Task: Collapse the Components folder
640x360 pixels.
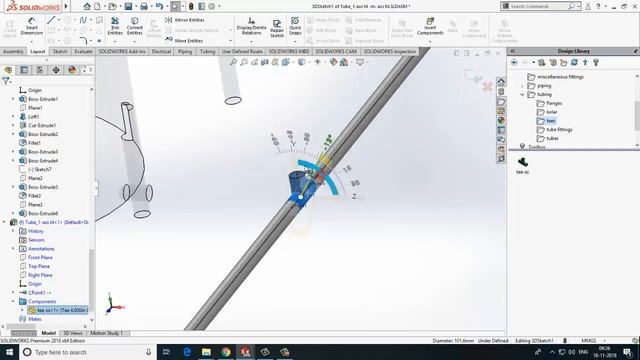Action: pos(13,301)
